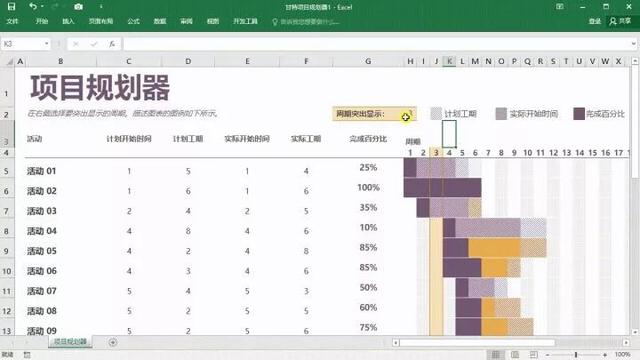Click the 35% completion cell for 活动 03
This screenshot has width=640, height=360.
pos(368,208)
